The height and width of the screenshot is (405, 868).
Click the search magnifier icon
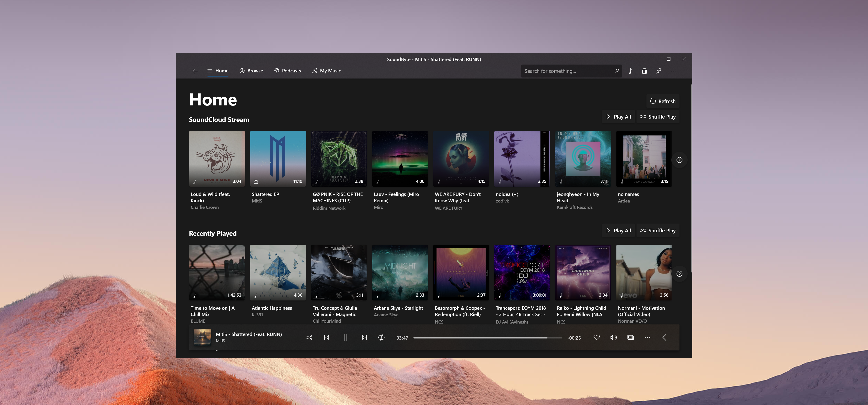[617, 71]
